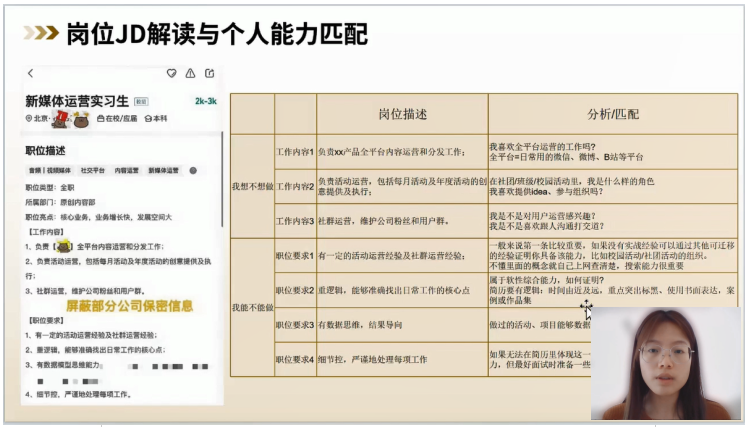Click the 2k-3k salary label

(x=205, y=101)
